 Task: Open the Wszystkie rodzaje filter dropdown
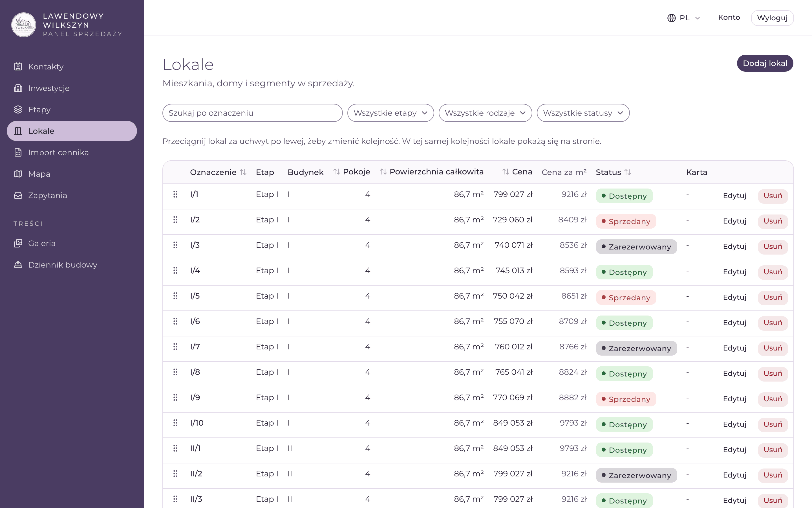click(x=485, y=113)
